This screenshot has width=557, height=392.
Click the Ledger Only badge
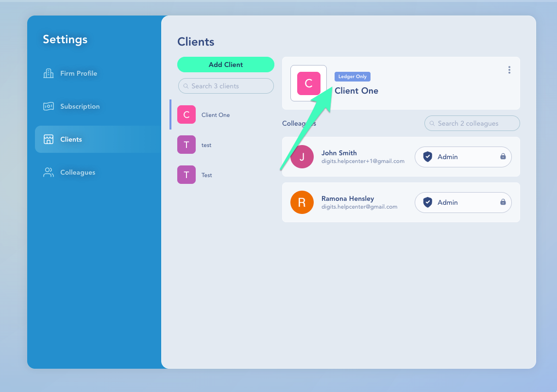[353, 77]
